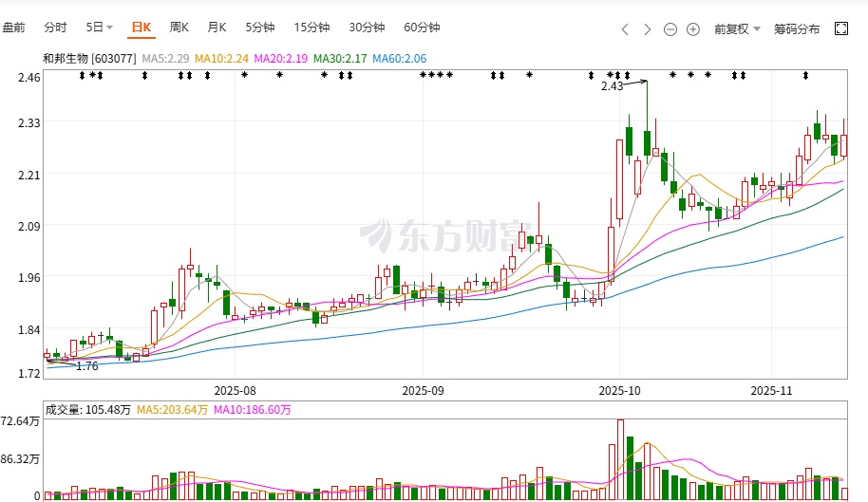Click the MA30:2.17 indicator label

click(x=340, y=59)
